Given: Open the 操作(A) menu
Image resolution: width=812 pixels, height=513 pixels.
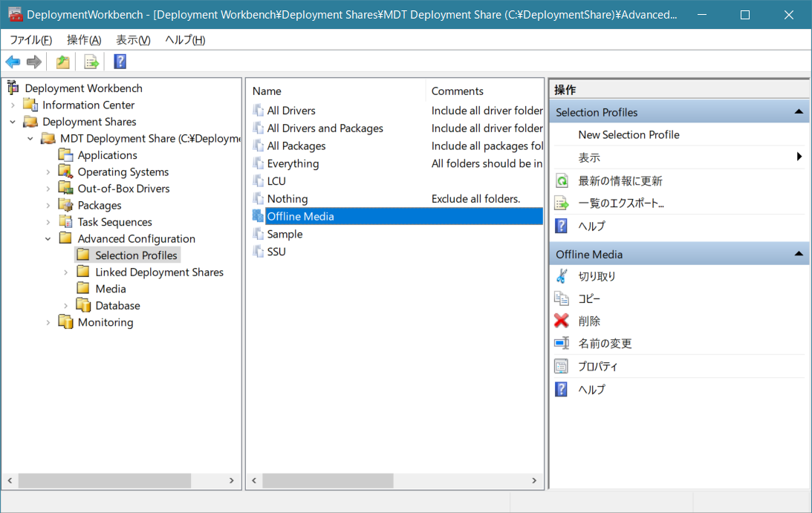Looking at the screenshot, I should coord(84,40).
